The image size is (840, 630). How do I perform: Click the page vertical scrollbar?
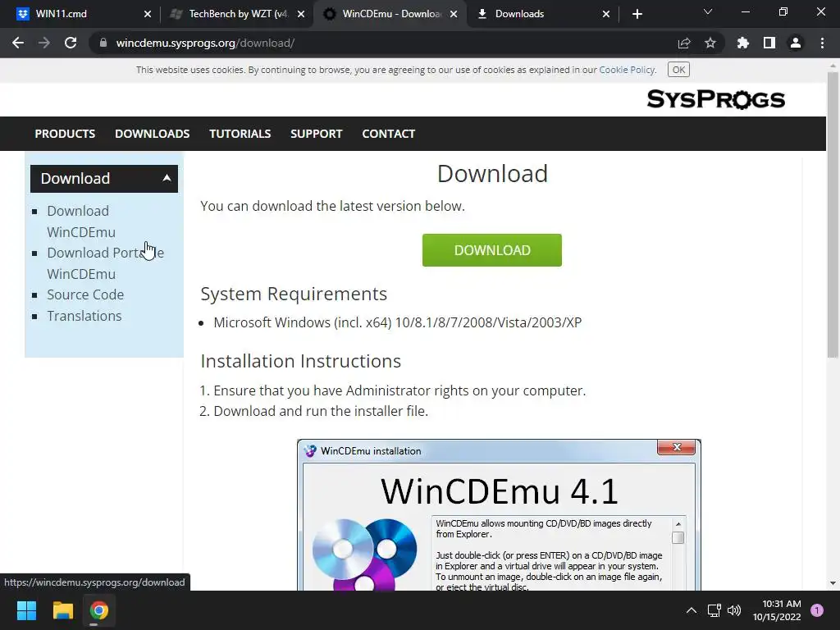(833, 214)
